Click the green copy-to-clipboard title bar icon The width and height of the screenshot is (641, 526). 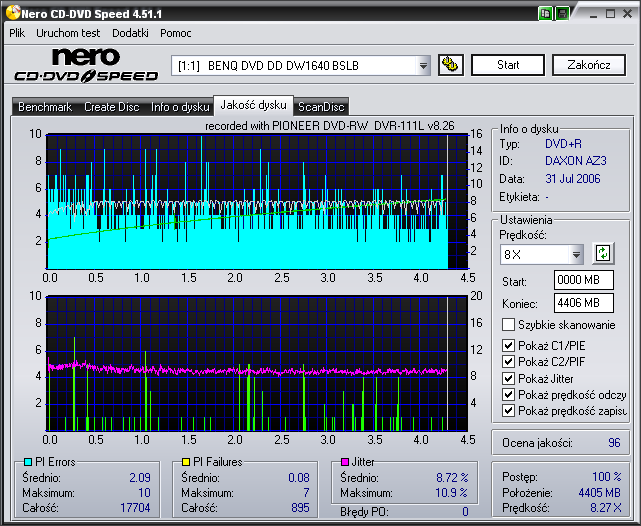[545, 13]
